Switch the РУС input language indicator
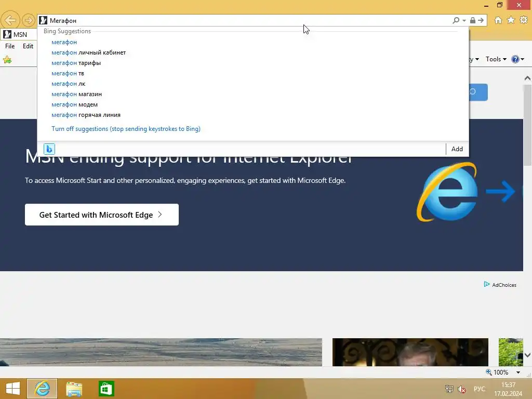532x399 pixels. tap(479, 389)
